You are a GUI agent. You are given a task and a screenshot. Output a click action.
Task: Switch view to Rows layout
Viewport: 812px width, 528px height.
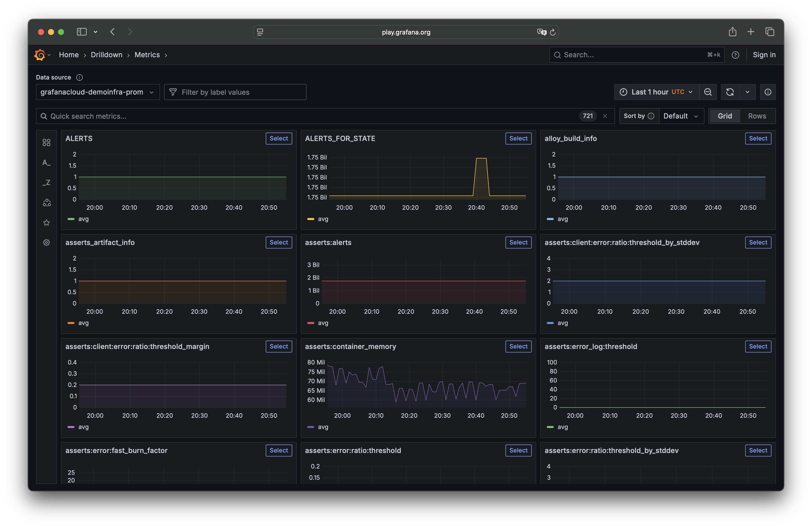click(x=757, y=116)
